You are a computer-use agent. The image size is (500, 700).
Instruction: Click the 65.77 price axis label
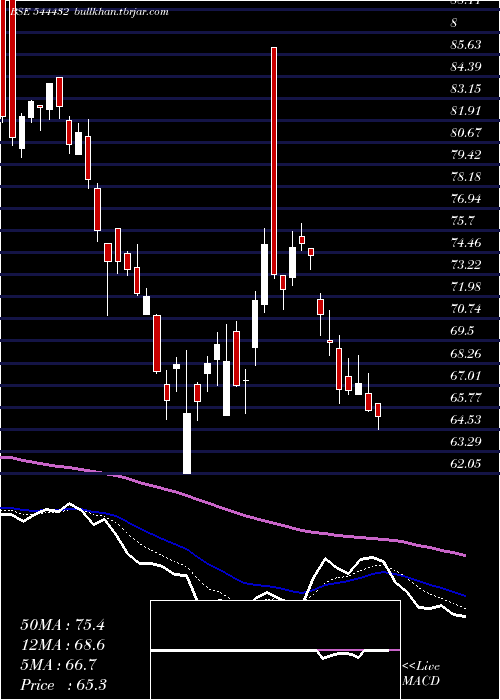click(466, 397)
